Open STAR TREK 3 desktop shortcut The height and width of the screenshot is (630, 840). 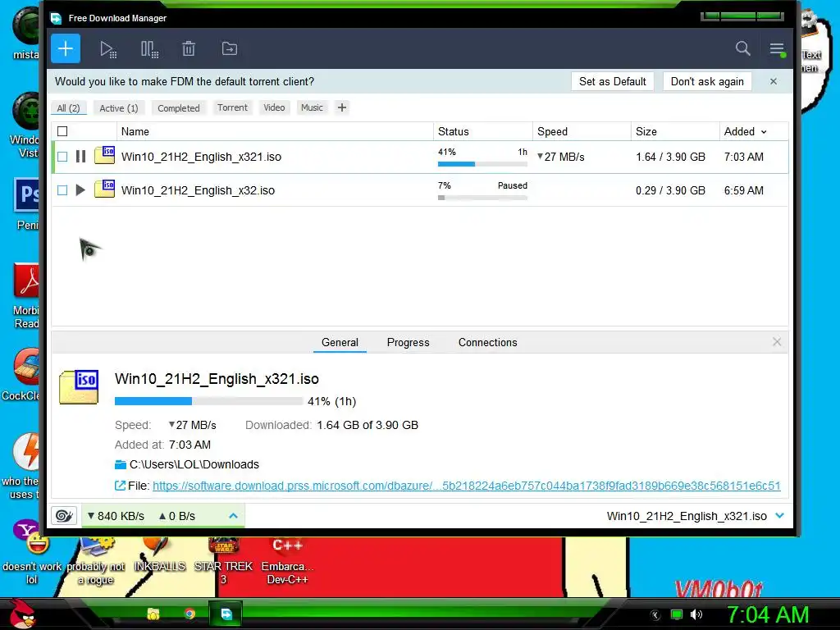point(223,561)
